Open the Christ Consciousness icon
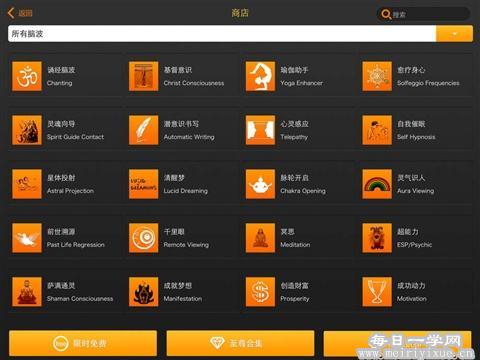 [x=144, y=76]
